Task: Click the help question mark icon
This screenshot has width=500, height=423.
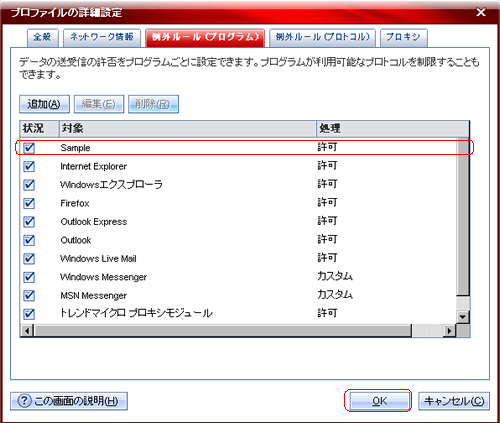Action: (x=24, y=401)
